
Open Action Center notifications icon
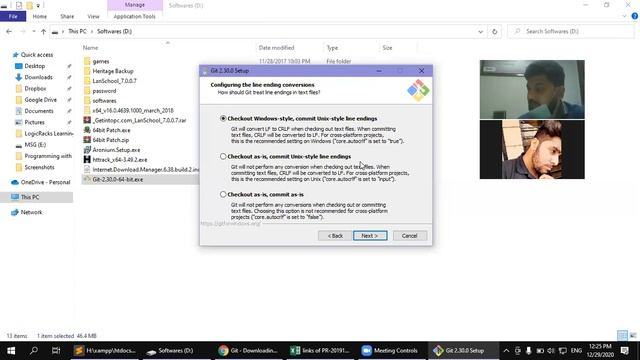(625, 351)
